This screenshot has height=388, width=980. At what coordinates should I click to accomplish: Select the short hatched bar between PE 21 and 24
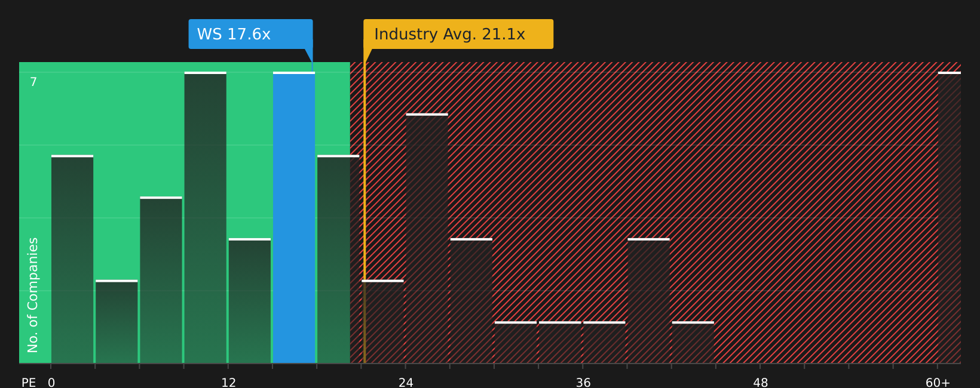point(382,322)
